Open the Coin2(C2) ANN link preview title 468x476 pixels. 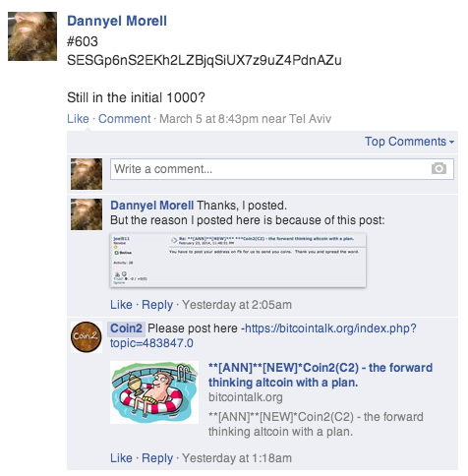(321, 375)
